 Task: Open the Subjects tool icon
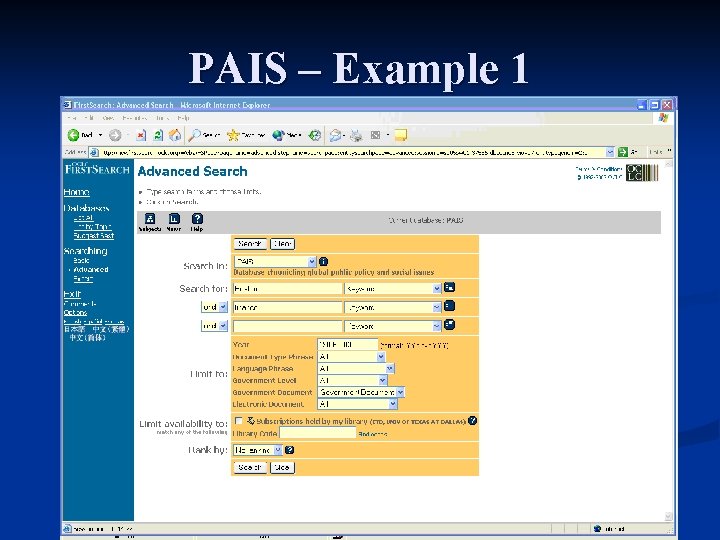[x=150, y=219]
